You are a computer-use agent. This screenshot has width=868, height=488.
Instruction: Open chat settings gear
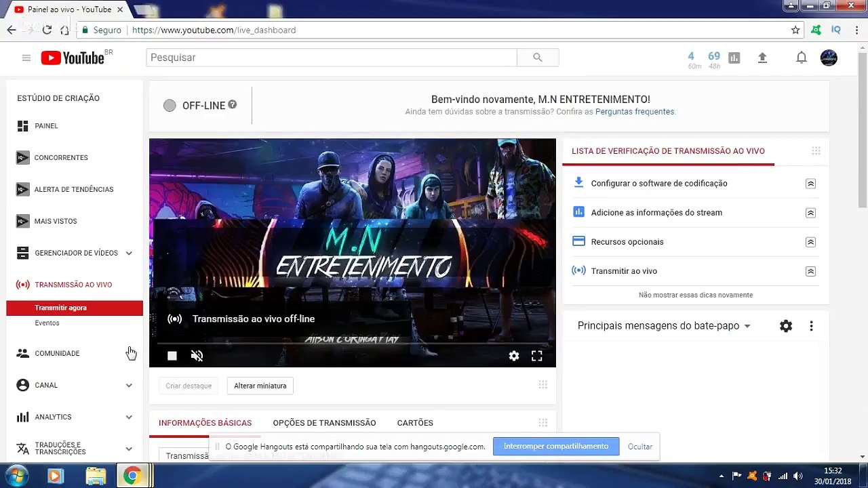[x=786, y=326]
